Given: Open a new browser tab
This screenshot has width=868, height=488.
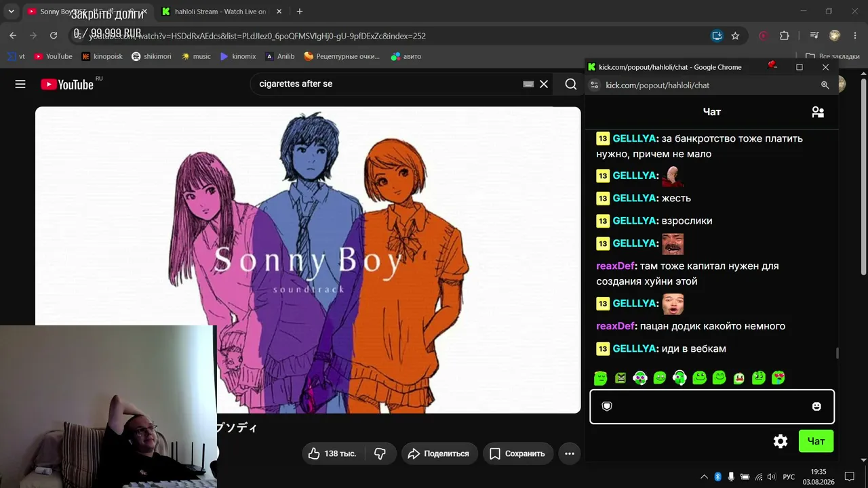Looking at the screenshot, I should click(x=300, y=12).
